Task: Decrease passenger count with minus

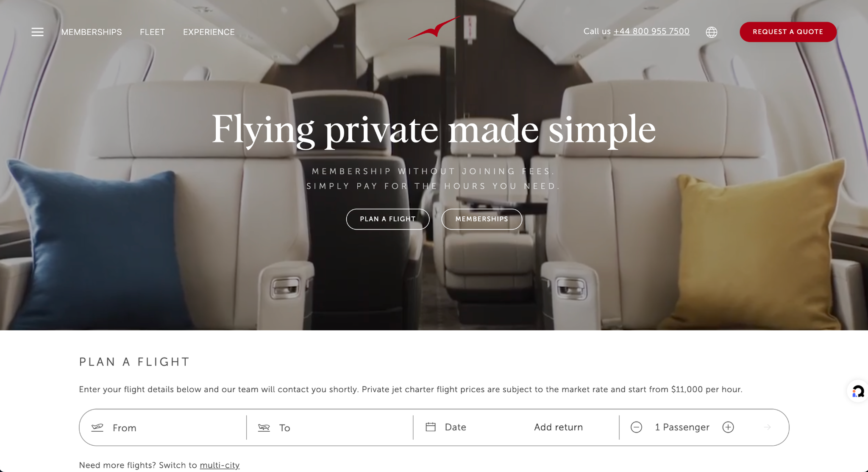Action: [x=636, y=427]
